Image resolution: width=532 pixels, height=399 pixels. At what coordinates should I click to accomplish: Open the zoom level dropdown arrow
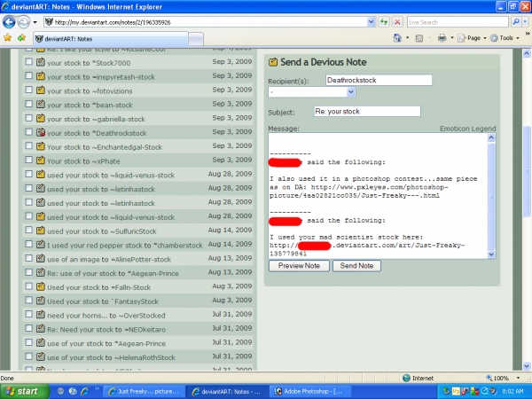[x=518, y=378]
